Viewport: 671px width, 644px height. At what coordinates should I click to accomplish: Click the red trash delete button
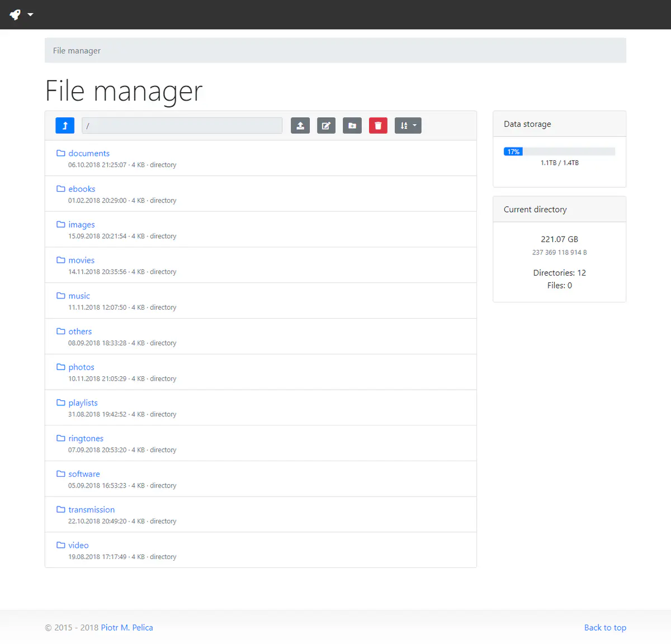[x=378, y=126]
